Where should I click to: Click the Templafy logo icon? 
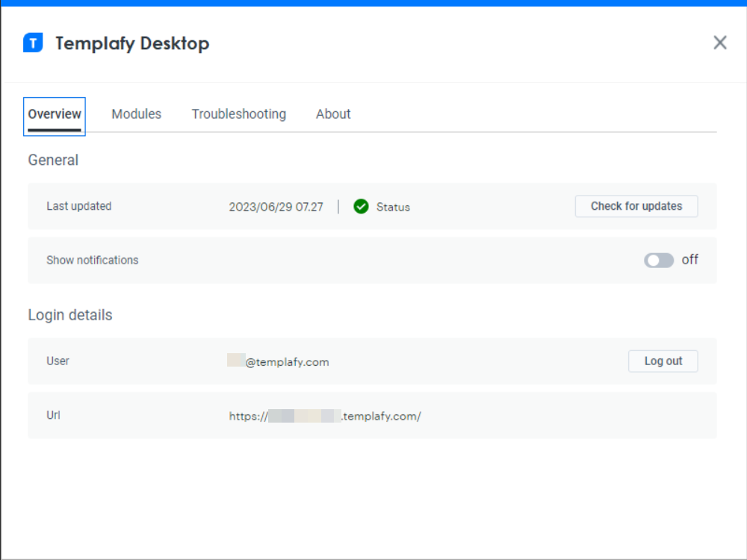(32, 43)
